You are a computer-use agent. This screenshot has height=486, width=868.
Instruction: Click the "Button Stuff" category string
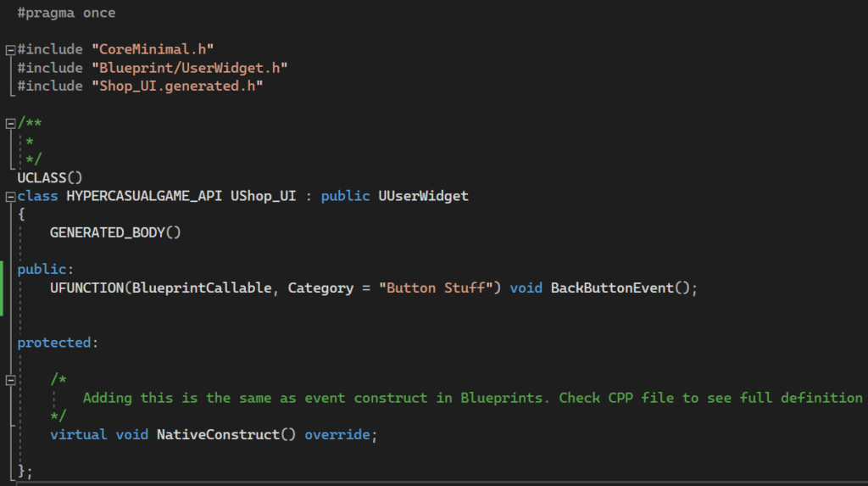tap(439, 288)
